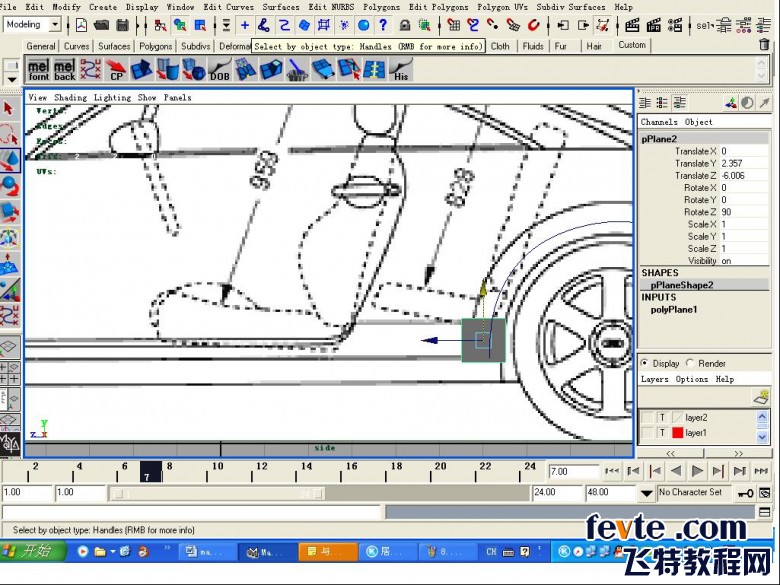Expand pPlaneShape2 under SHAPES
Screen dimensions: 780x585
tap(682, 285)
